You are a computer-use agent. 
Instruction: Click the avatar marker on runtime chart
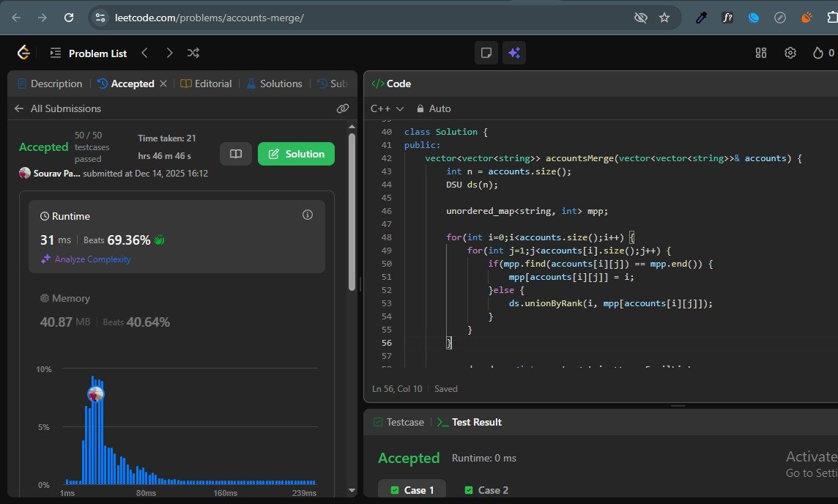click(x=96, y=394)
